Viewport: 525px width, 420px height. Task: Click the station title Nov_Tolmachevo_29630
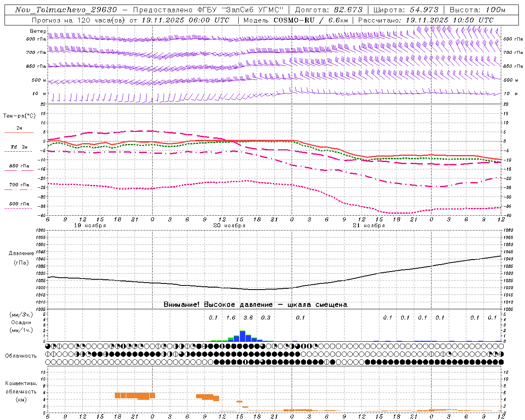click(66, 10)
